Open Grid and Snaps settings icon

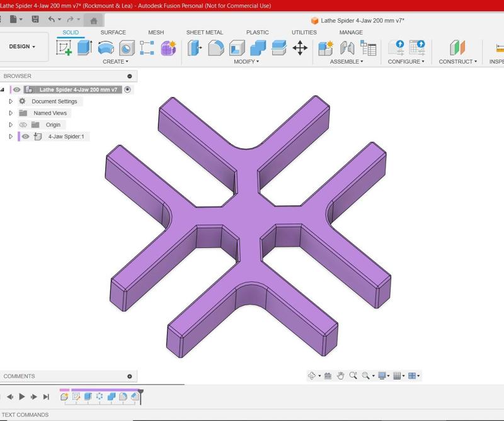[397, 376]
